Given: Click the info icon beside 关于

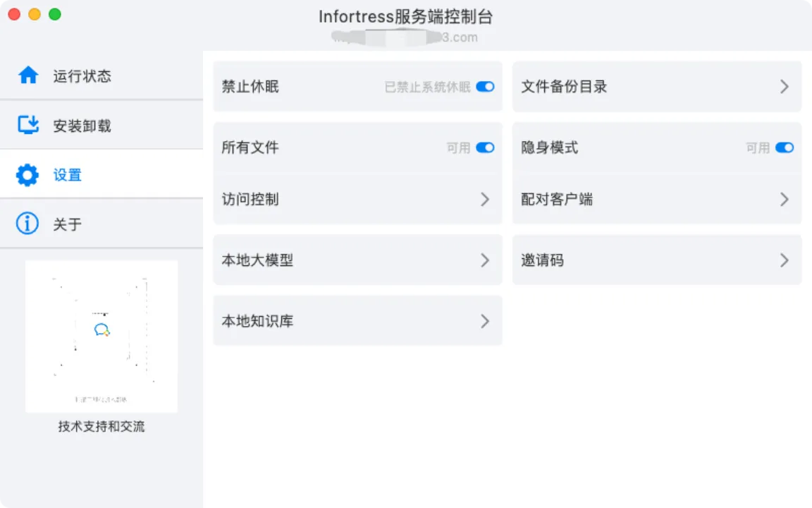Looking at the screenshot, I should pyautogui.click(x=27, y=224).
